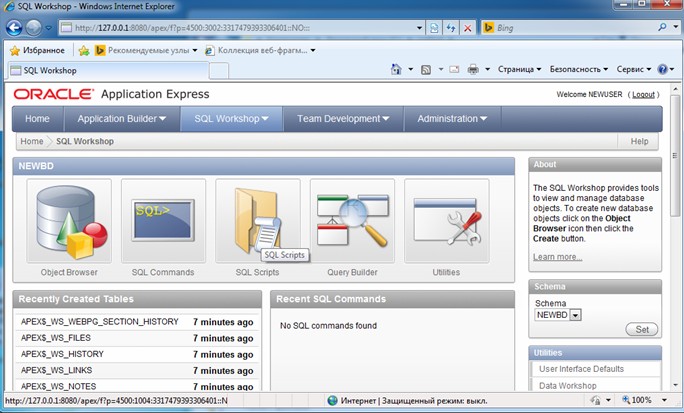The image size is (684, 413).
Task: Click inside the Bing search field
Action: pyautogui.click(x=575, y=28)
